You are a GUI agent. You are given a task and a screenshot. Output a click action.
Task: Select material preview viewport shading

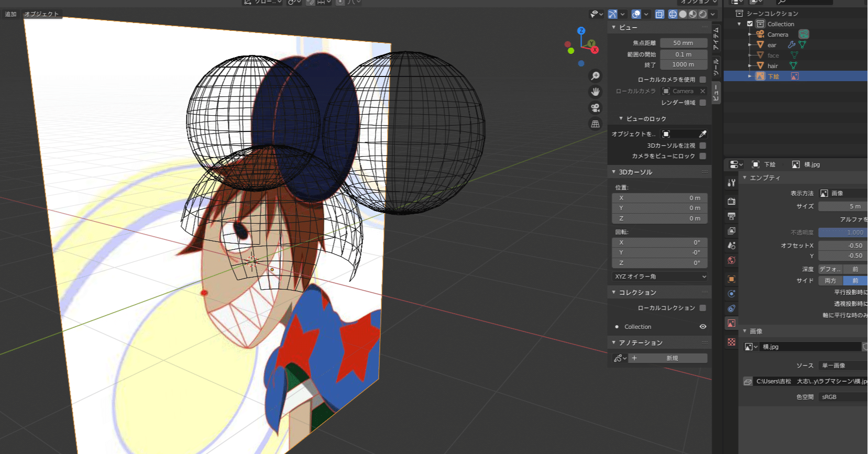pyautogui.click(x=693, y=14)
